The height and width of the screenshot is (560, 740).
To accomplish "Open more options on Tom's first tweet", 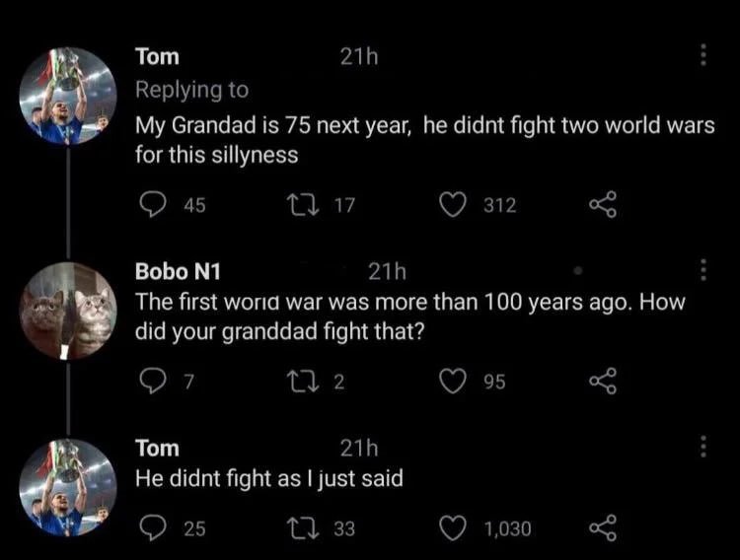I will [703, 55].
